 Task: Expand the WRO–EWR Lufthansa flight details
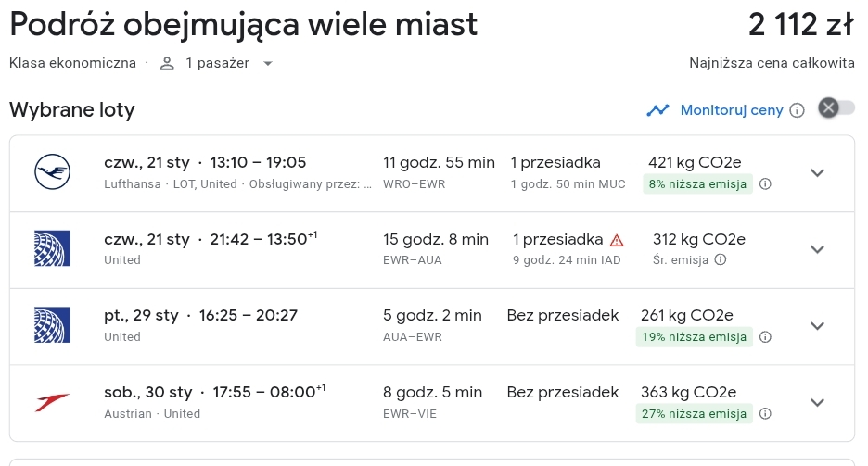click(817, 173)
